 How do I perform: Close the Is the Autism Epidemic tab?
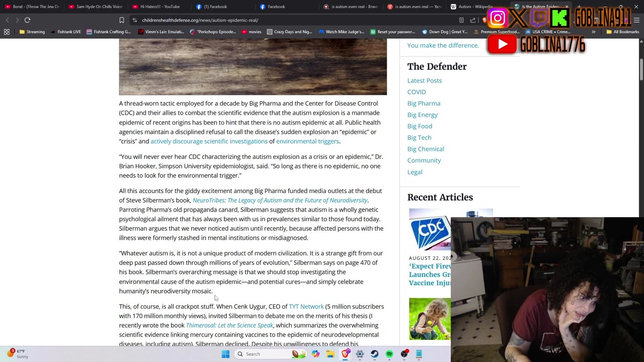(x=567, y=7)
